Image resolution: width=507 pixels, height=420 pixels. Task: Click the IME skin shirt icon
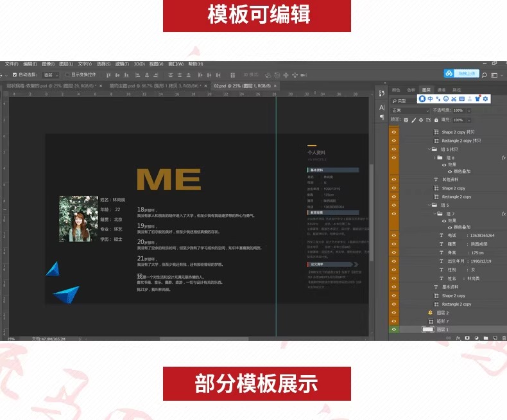click(x=477, y=99)
